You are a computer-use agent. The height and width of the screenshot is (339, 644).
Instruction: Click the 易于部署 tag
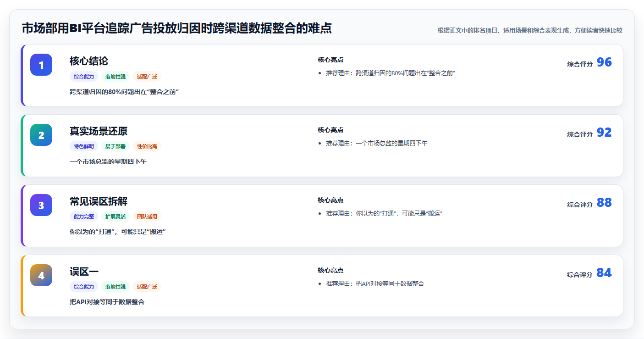coord(116,146)
